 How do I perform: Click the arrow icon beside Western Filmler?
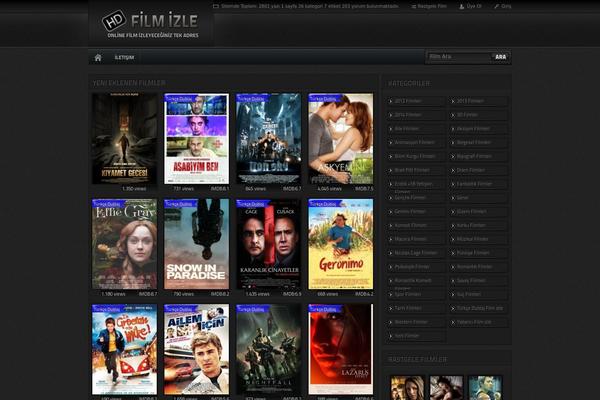(x=391, y=322)
